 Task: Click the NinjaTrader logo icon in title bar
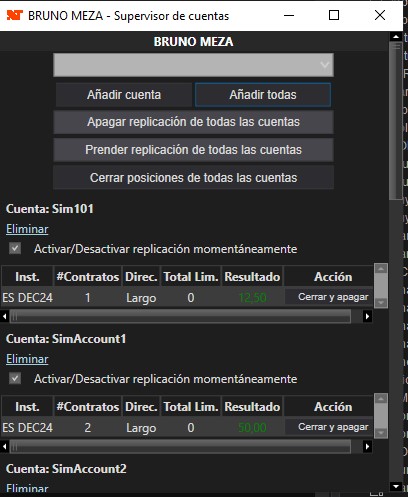tap(15, 15)
